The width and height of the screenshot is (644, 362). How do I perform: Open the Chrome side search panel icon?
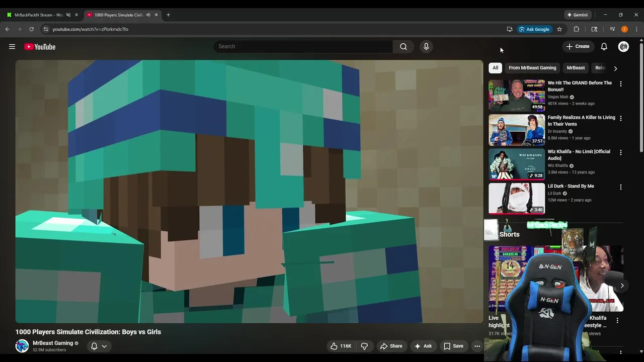pyautogui.click(x=594, y=29)
